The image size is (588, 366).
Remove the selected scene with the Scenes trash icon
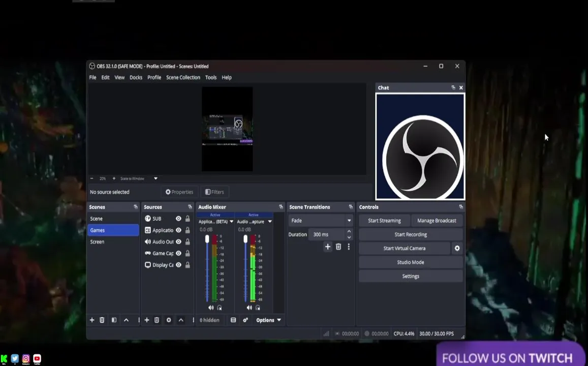pyautogui.click(x=102, y=320)
